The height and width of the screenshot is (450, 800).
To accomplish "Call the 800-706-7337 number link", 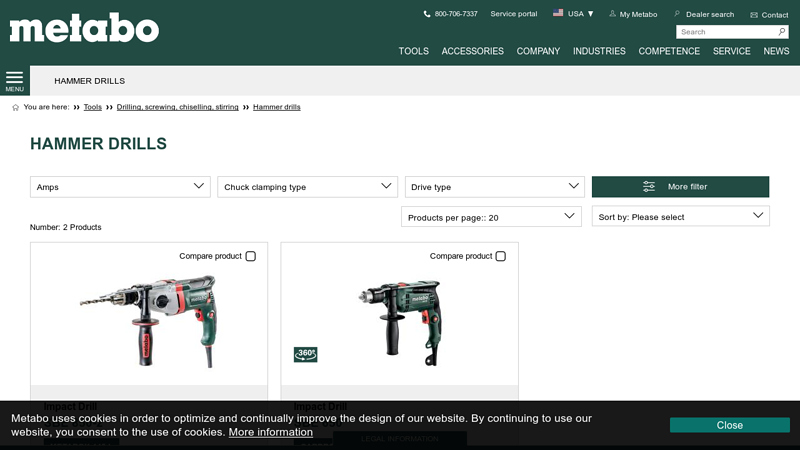I will pos(456,14).
